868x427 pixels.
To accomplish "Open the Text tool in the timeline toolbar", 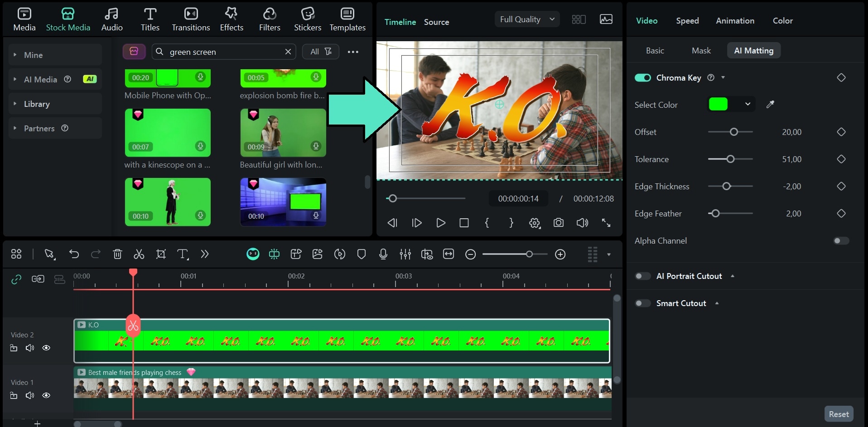I will 183,254.
